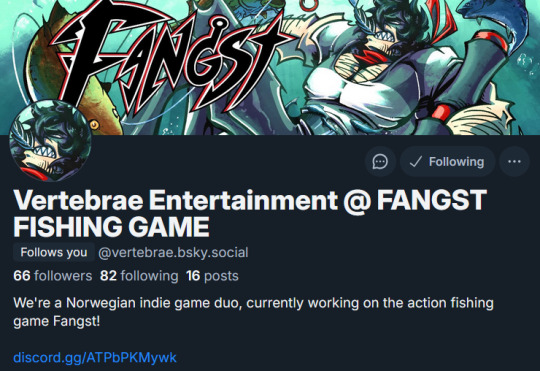This screenshot has height=371, width=540.
Task: Click the checkmark in the Following button
Action: click(416, 162)
